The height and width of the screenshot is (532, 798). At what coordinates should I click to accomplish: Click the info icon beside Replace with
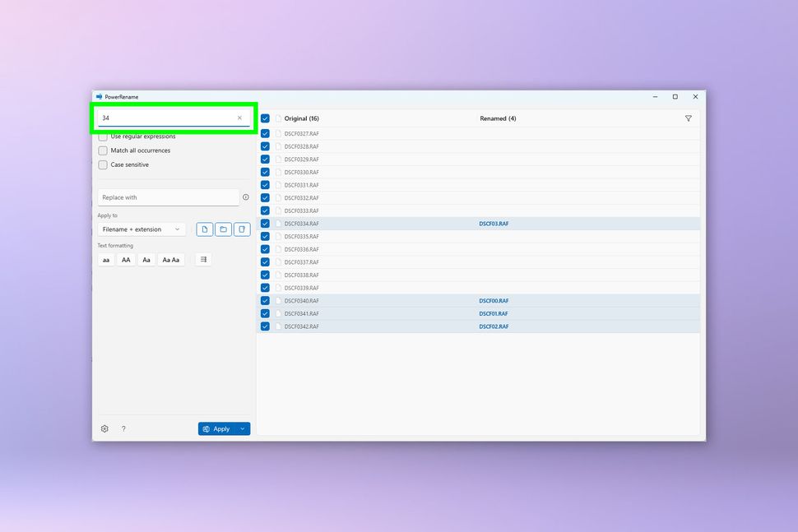tap(245, 197)
